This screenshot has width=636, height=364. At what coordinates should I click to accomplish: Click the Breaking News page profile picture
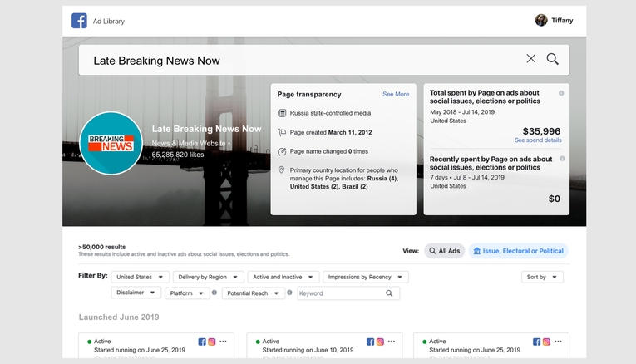pyautogui.click(x=111, y=143)
